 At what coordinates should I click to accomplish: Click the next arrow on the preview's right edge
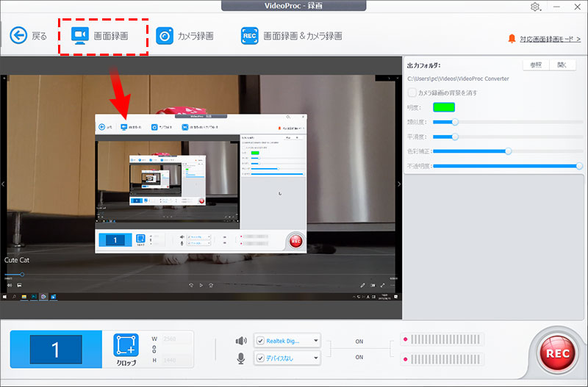pos(399,184)
